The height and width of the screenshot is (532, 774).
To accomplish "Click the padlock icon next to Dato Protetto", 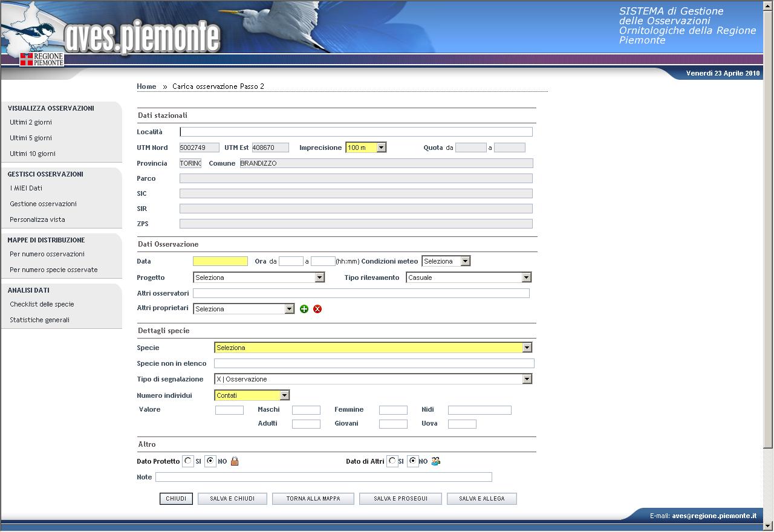I will click(235, 461).
